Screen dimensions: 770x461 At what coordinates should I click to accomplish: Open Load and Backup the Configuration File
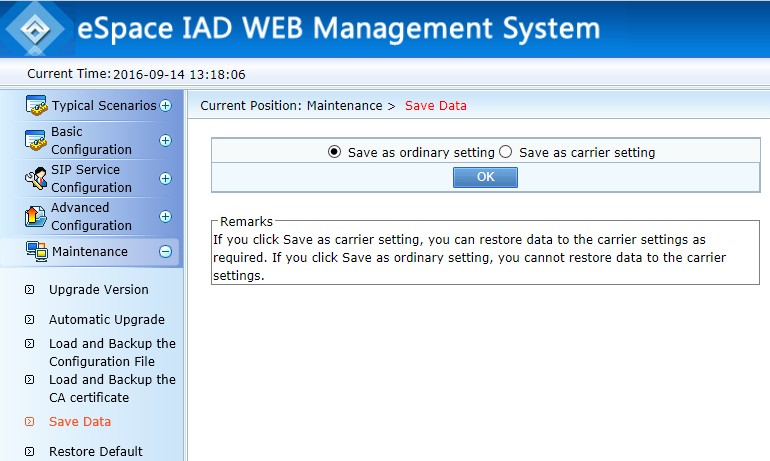click(112, 352)
